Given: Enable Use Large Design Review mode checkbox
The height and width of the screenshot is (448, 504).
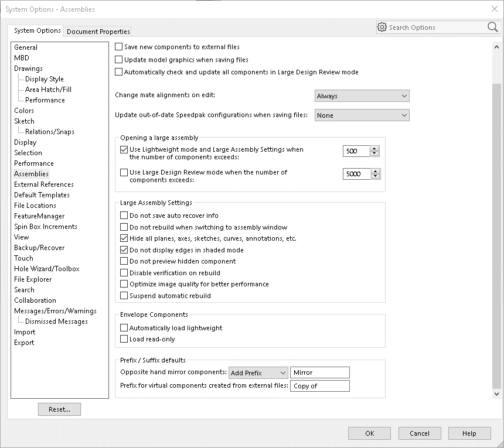Looking at the screenshot, I should tap(124, 172).
